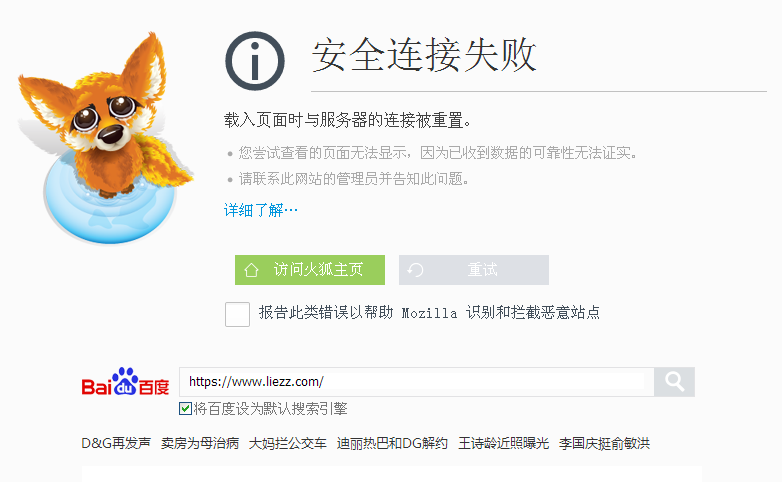Open the 李国庆挺俞敏洪 hot search link
Viewport: 782px width, 482px height.
pyautogui.click(x=604, y=443)
